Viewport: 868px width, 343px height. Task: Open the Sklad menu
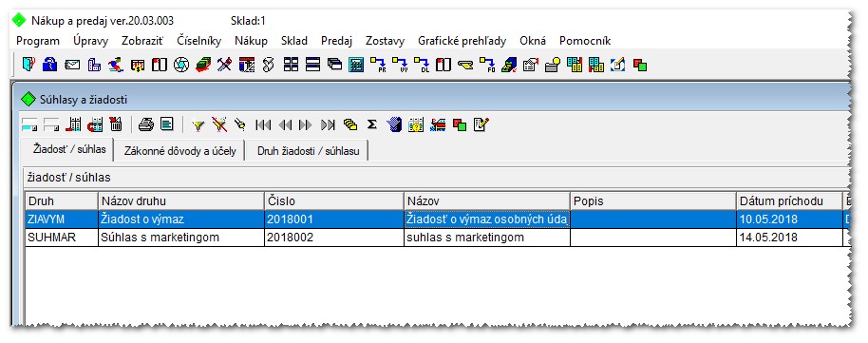[x=294, y=41]
